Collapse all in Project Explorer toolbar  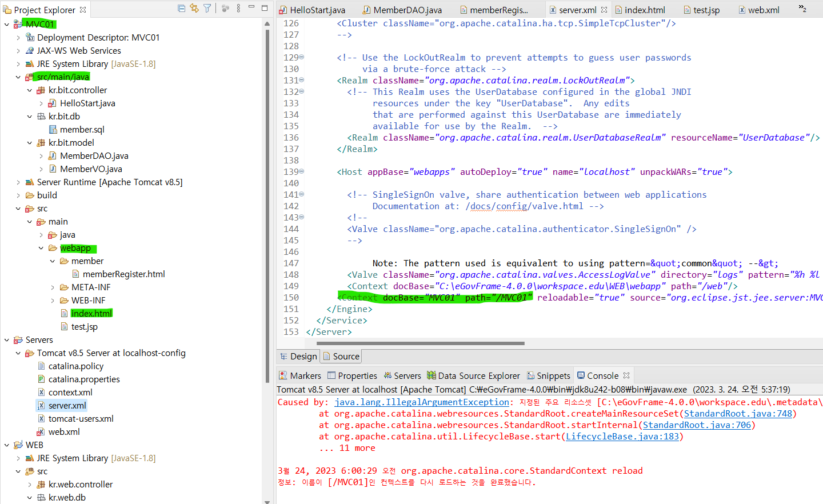[181, 9]
